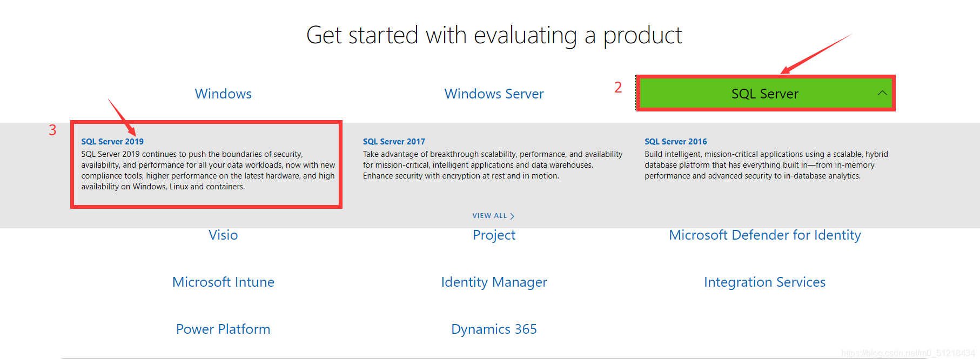980x363 pixels.
Task: Collapse SQL Server section with chevron arrow
Action: tap(882, 93)
